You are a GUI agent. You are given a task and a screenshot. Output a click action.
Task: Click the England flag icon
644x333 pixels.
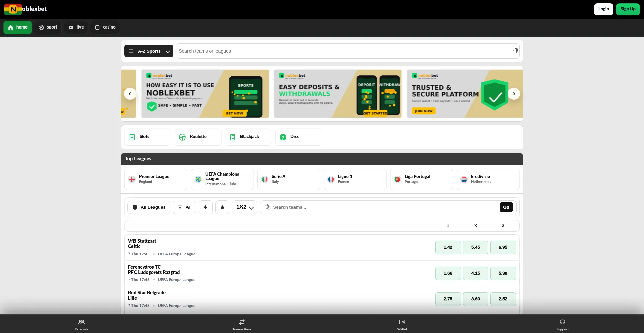[x=132, y=179]
